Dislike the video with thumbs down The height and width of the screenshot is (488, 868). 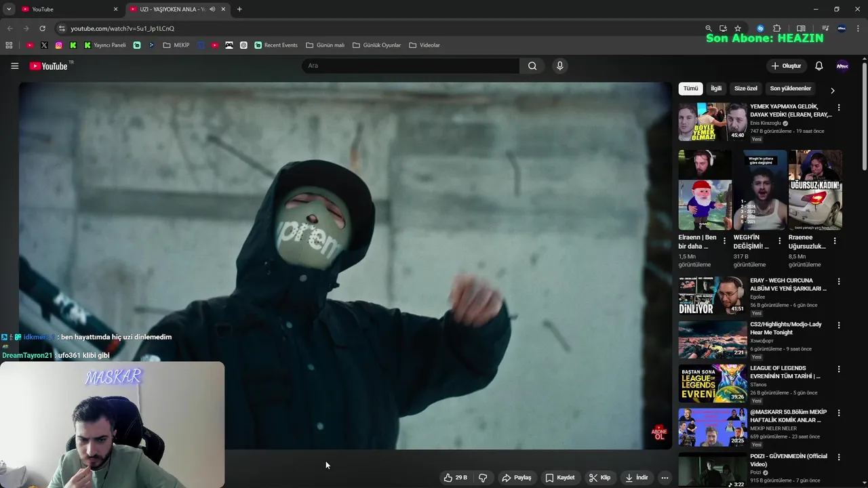point(483,478)
